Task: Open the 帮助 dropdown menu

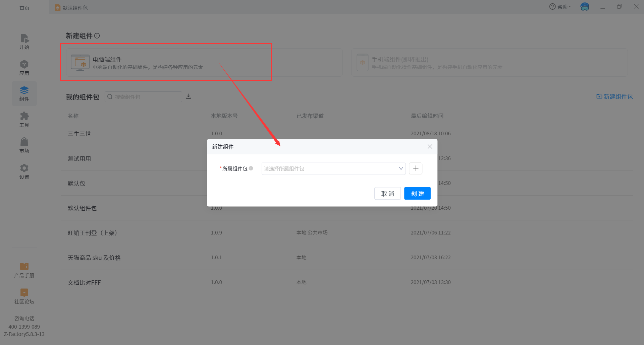Action: point(560,7)
